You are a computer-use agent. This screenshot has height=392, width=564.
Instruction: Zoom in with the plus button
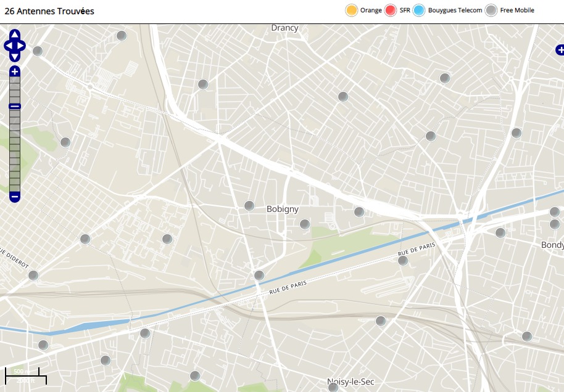pyautogui.click(x=15, y=72)
